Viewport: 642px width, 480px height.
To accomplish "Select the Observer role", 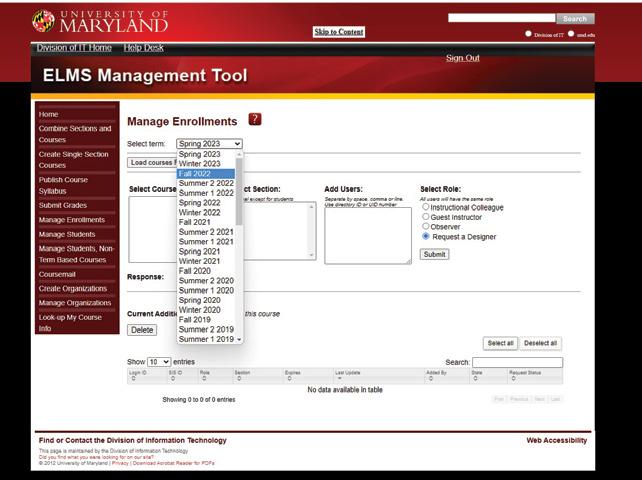I will tap(426, 226).
